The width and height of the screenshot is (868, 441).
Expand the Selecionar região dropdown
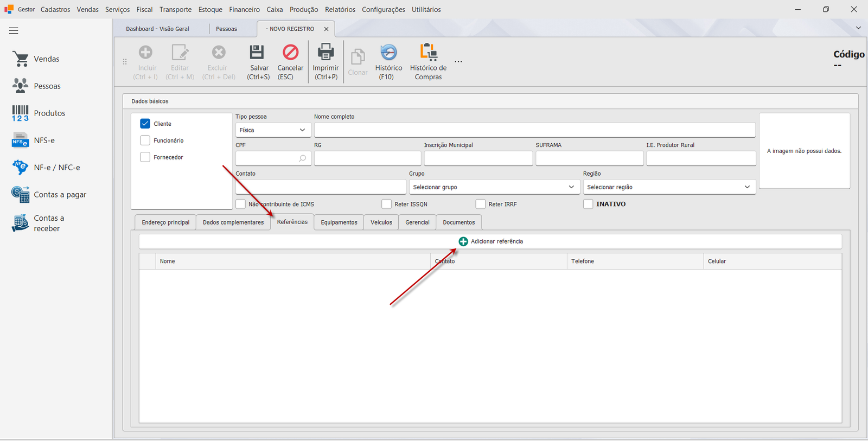coord(669,187)
